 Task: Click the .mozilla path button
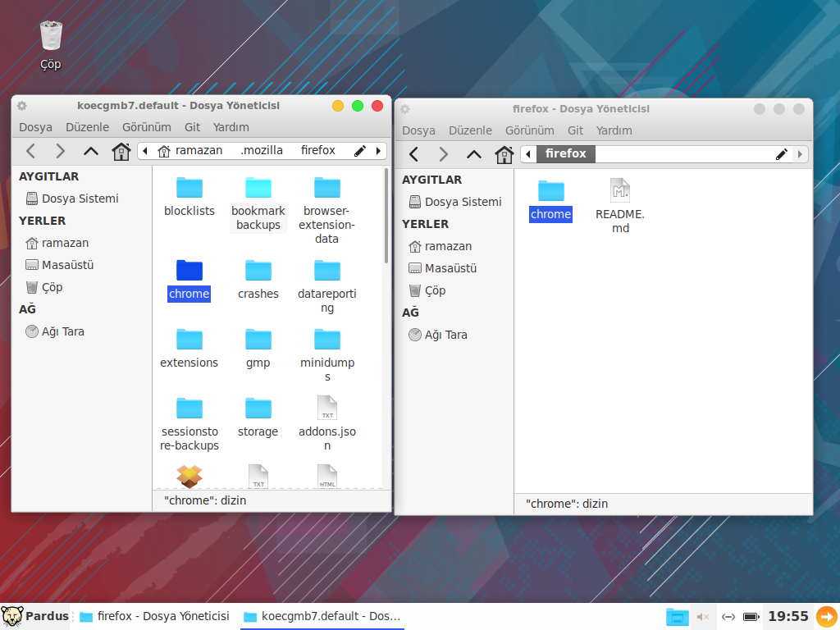point(262,151)
